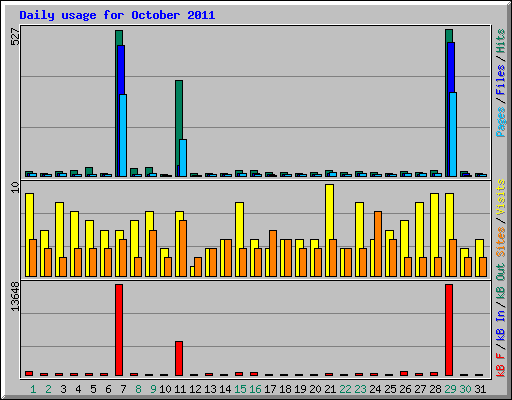
Task: Click day 22 on the x-axis
Action: (x=345, y=389)
